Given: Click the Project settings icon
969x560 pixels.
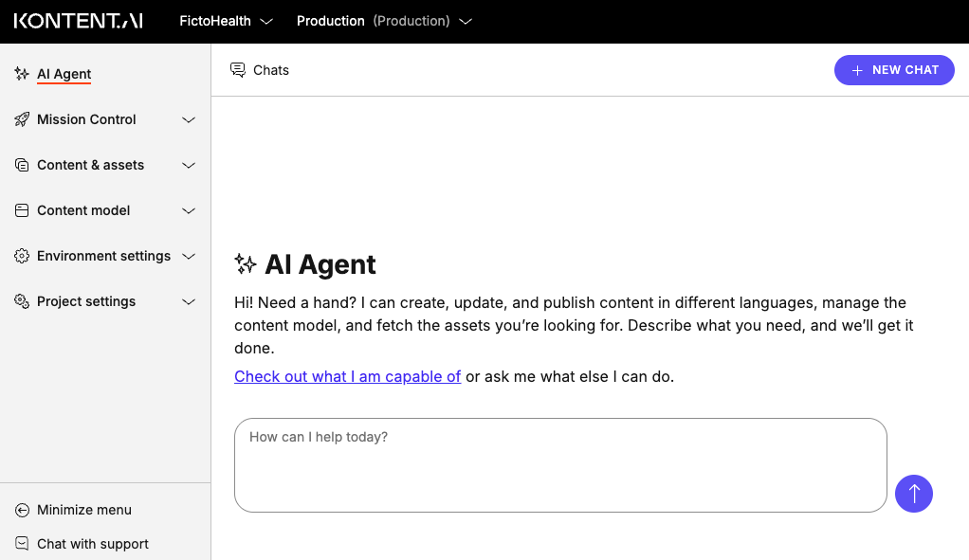Looking at the screenshot, I should click(x=21, y=301).
